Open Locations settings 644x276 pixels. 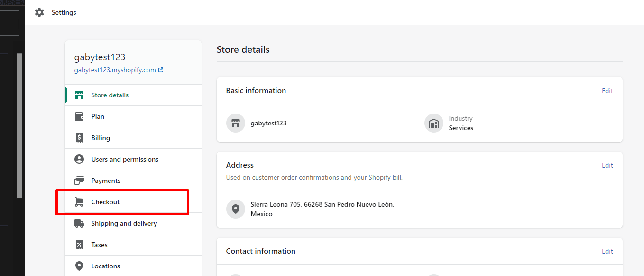point(133,266)
